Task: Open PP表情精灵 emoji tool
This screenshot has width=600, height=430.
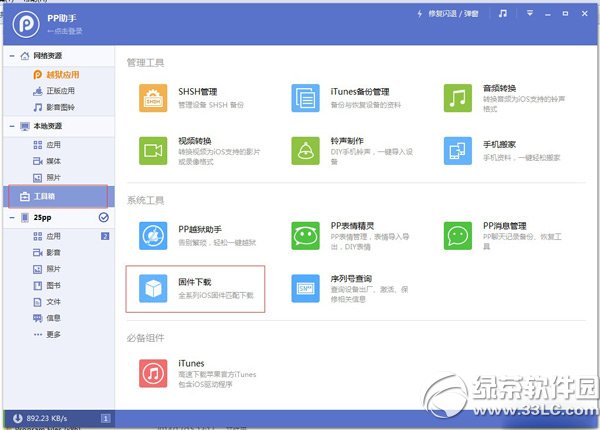Action: pos(306,235)
